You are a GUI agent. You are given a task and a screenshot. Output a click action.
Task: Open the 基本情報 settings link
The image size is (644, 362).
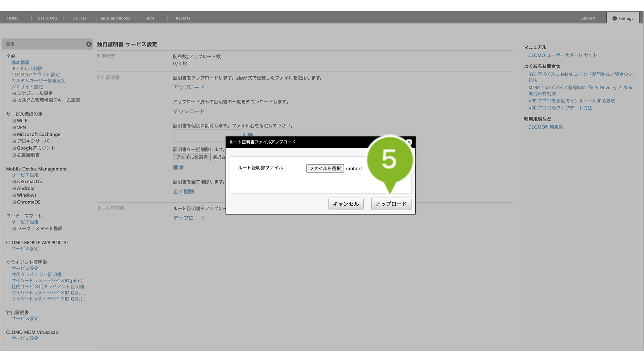[20, 63]
